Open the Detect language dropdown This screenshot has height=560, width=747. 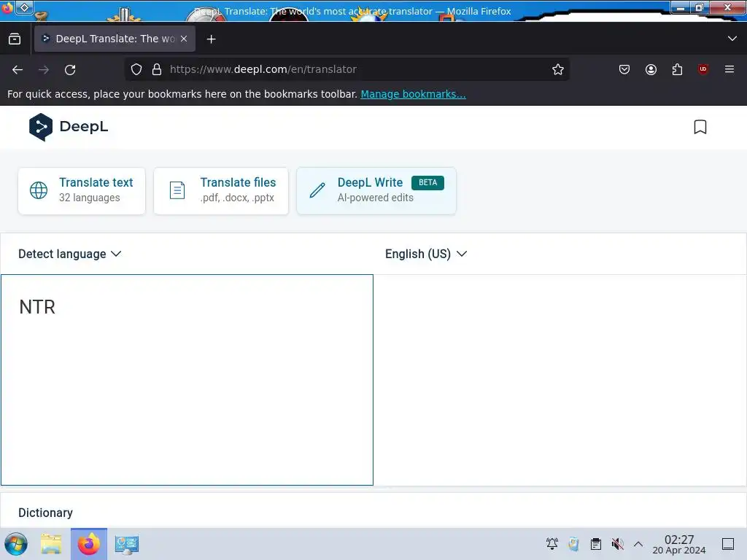click(x=69, y=254)
